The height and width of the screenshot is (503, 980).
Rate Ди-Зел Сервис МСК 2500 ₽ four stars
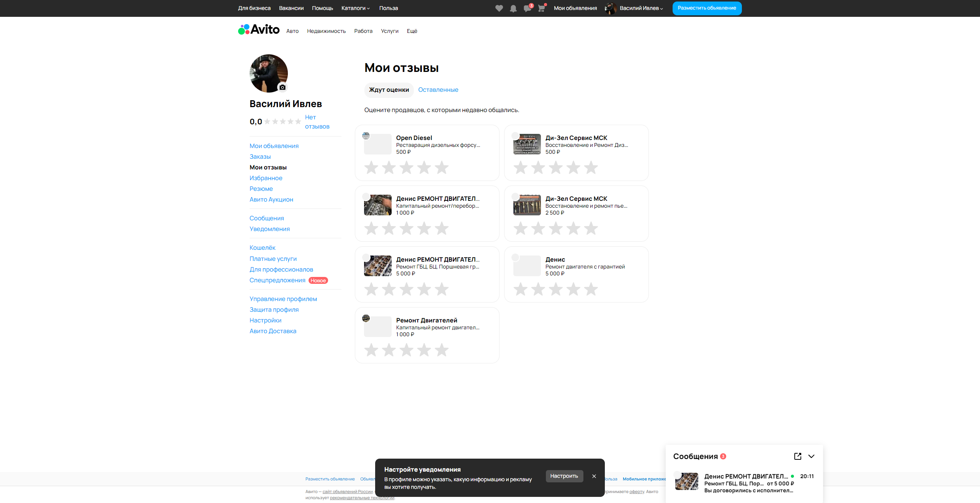[573, 228]
